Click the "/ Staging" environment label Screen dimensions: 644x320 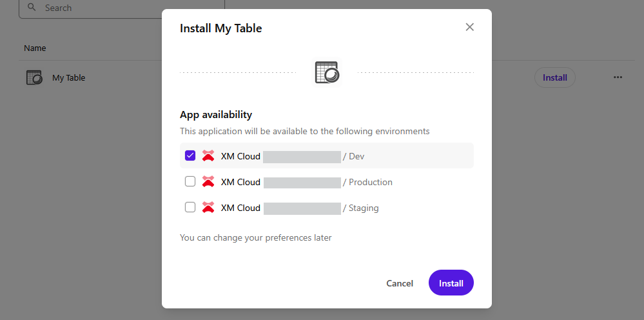(361, 208)
